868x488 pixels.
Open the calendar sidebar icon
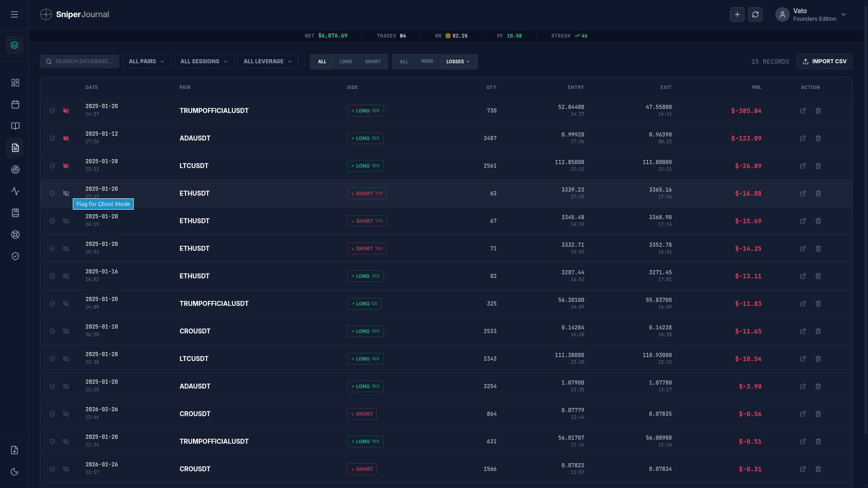coord(15,104)
